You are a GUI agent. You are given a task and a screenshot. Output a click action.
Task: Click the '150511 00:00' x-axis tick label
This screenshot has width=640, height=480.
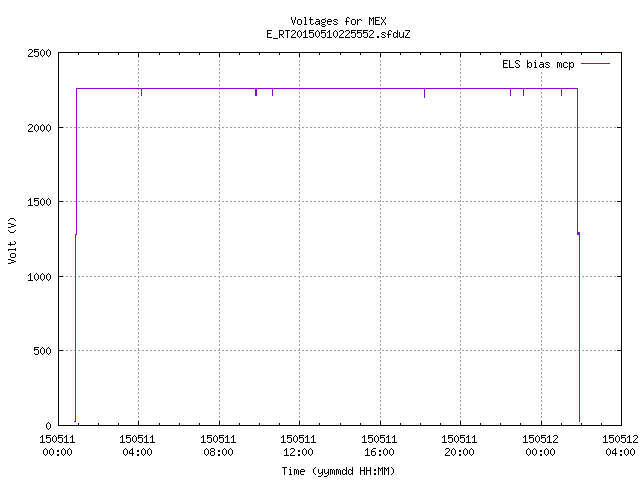(57, 446)
